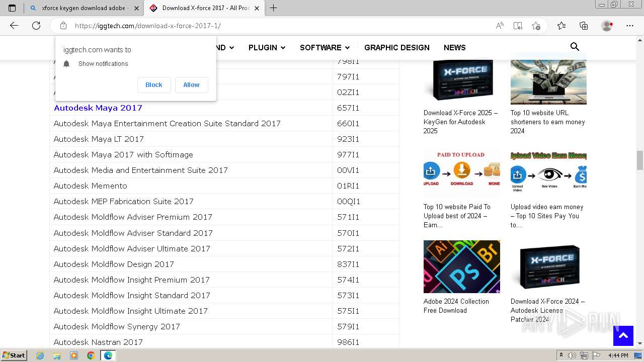644x362 pixels.
Task: Expand the SOFTWARE menu
Action: [x=325, y=47]
